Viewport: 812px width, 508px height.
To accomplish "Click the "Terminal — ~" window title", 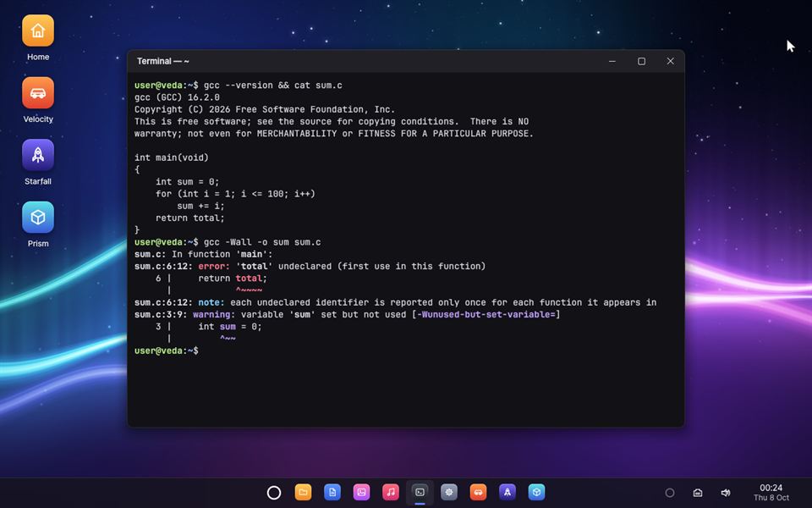I will 162,61.
